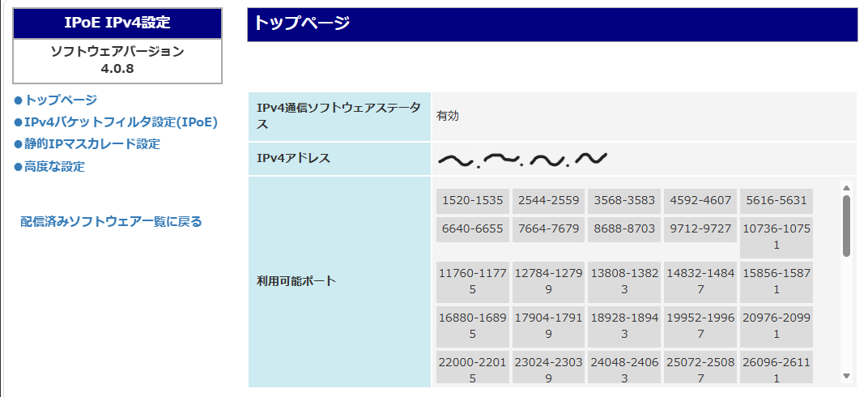Click the port list scroll-up arrow
The width and height of the screenshot is (868, 397).
click(x=846, y=188)
